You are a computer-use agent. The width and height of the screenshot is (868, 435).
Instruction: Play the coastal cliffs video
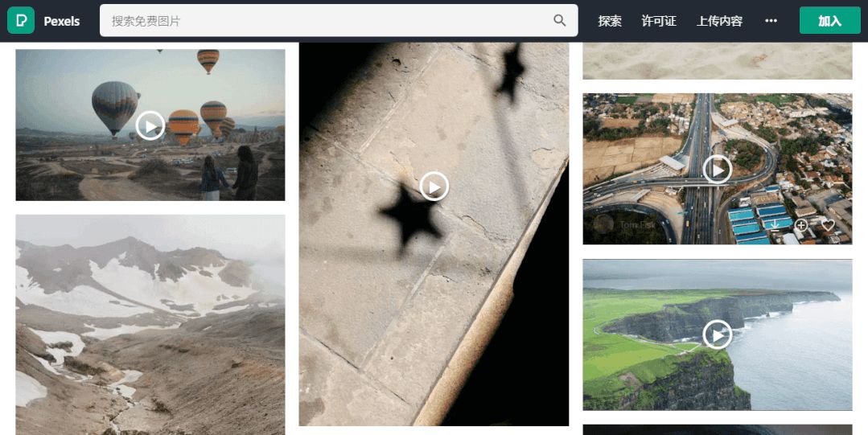718,334
